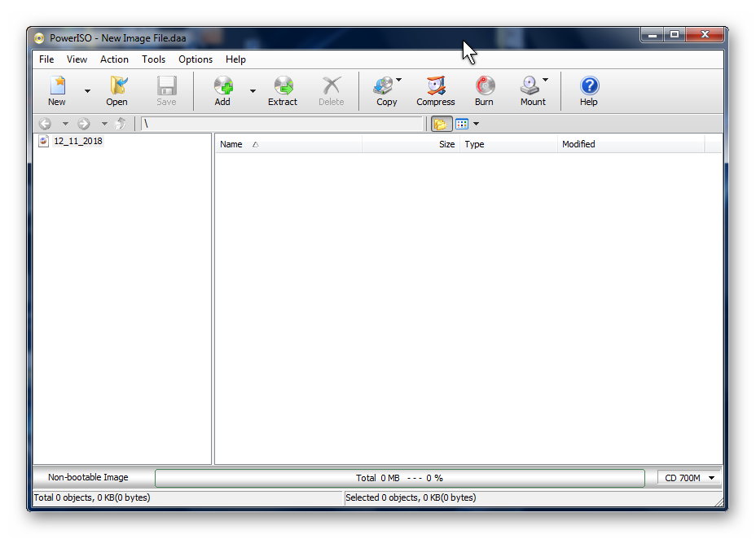The width and height of the screenshot is (756, 539).
Task: Open the File menu
Action: click(46, 59)
